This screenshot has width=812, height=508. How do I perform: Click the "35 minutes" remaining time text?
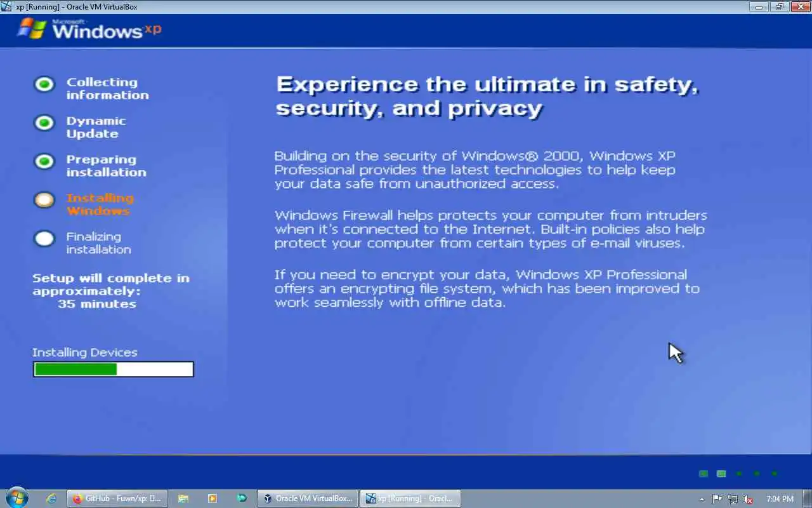(x=97, y=304)
